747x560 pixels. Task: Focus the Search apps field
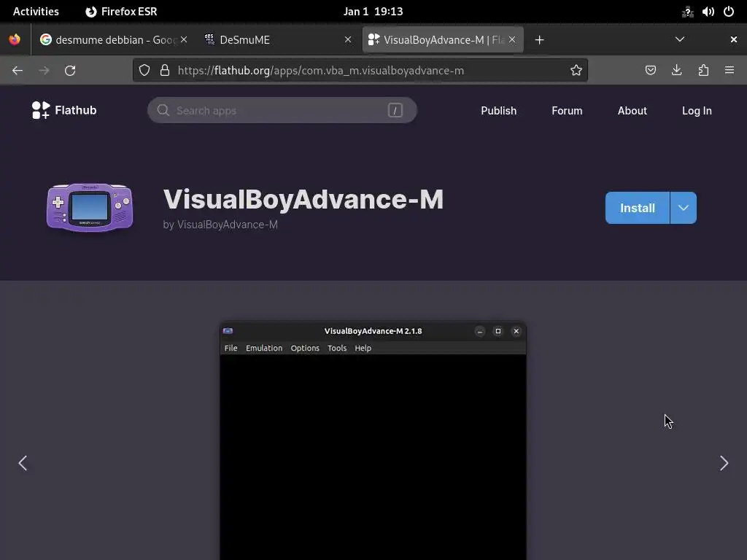tap(282, 111)
